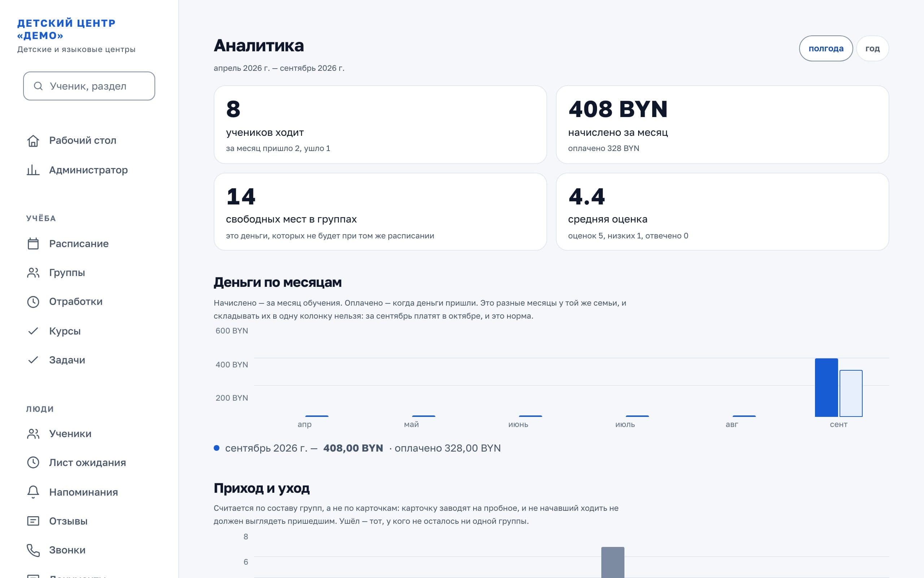This screenshot has height=578, width=924.
Task: Click the clock icon next to Отработки
Action: (33, 302)
